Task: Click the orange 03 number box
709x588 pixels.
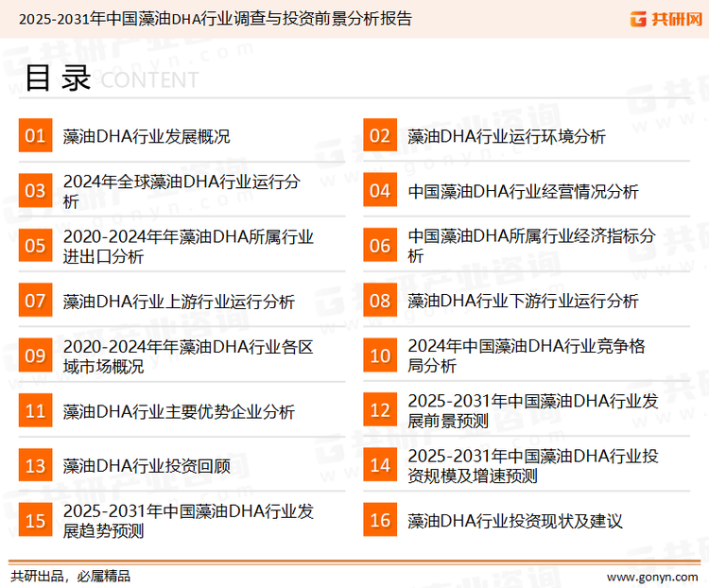Action: pyautogui.click(x=35, y=190)
